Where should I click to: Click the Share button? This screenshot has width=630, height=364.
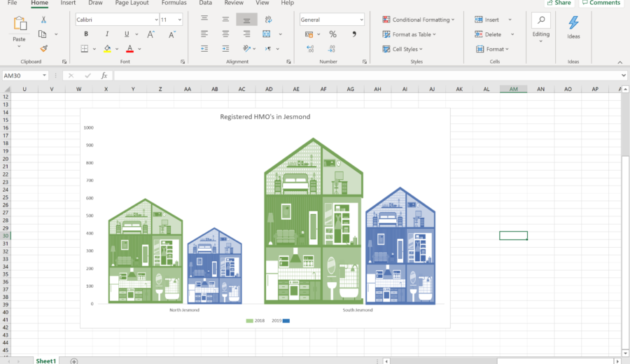[x=558, y=3]
